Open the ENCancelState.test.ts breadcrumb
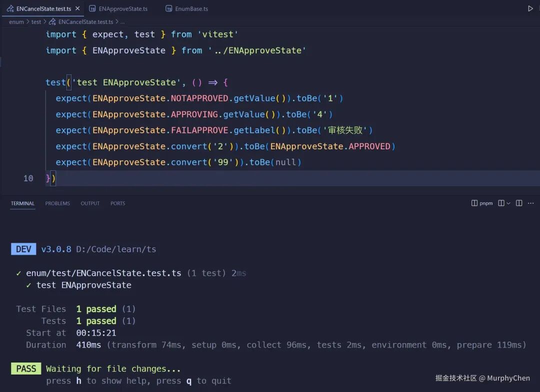540x392 pixels. (81, 21)
